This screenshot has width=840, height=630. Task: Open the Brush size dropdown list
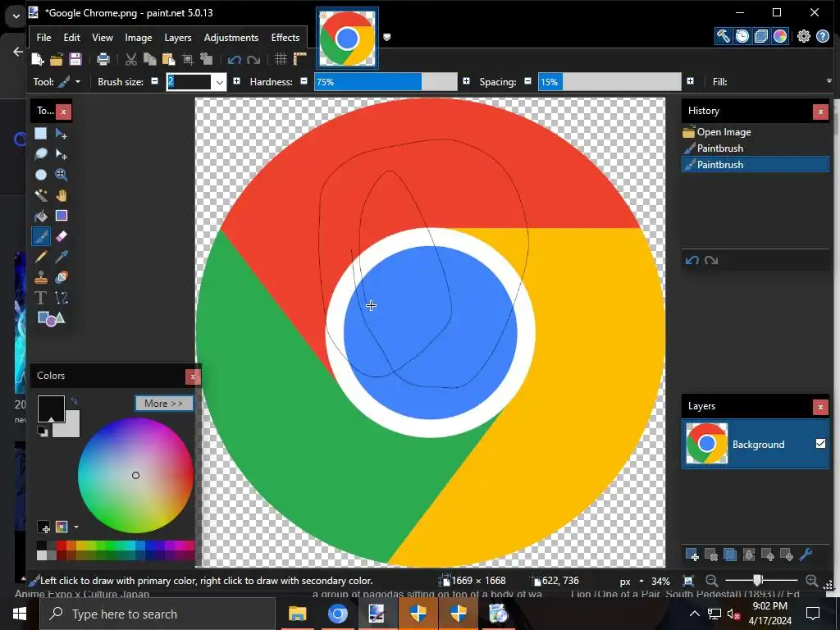(x=219, y=82)
